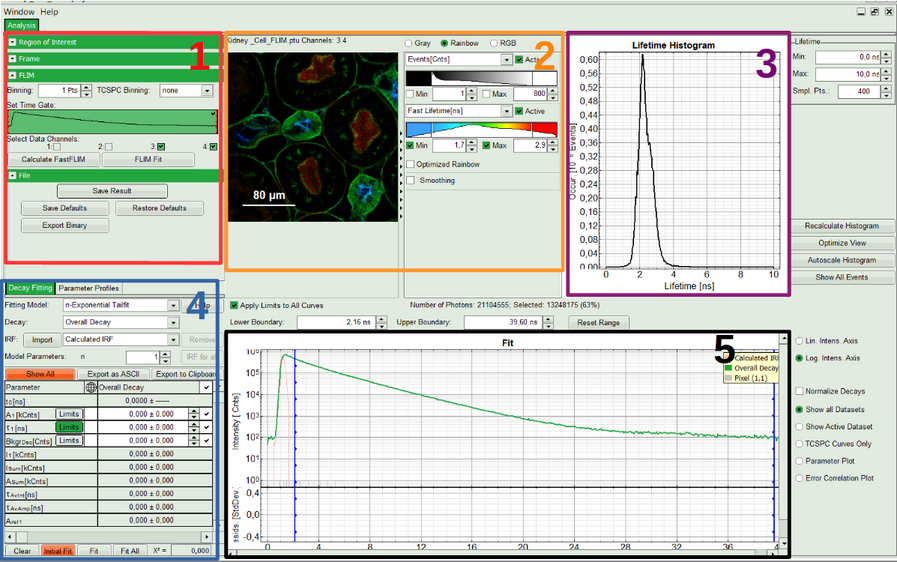Viewport: 897px width, 562px height.
Task: Click the Recalculate Histogram button
Action: 840,226
